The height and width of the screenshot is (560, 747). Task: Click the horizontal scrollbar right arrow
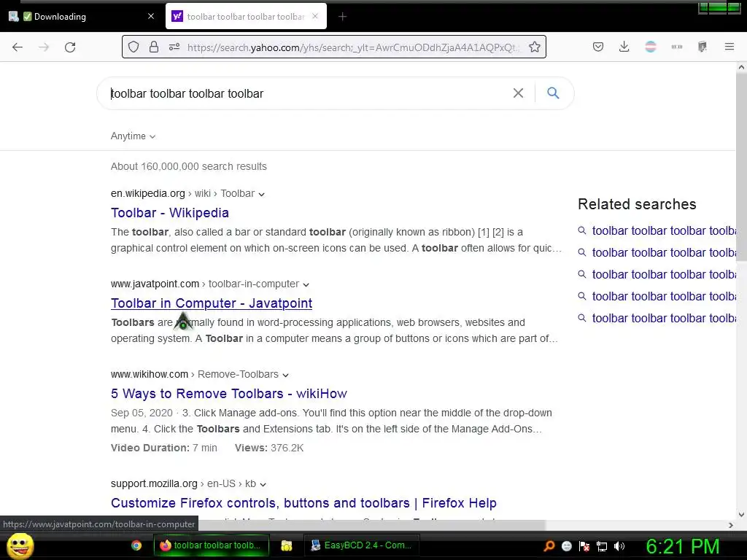[x=731, y=525]
